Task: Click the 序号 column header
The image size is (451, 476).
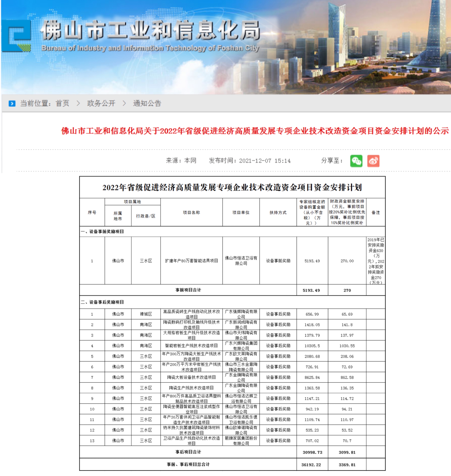Action: [x=92, y=212]
